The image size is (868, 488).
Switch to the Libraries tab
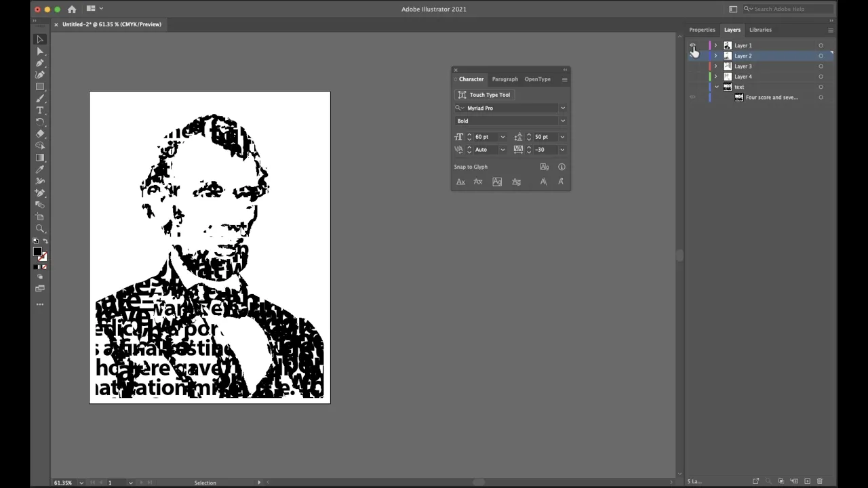(x=760, y=30)
